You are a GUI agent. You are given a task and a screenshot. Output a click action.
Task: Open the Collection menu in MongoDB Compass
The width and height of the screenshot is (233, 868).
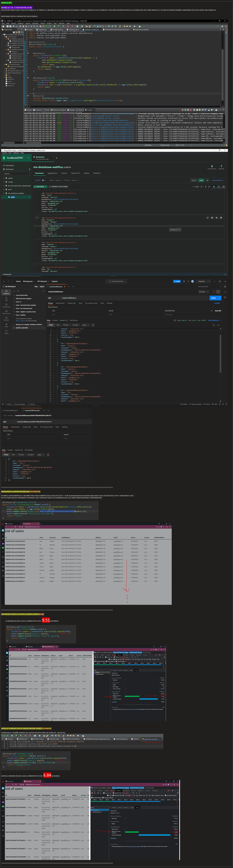tap(16, 153)
